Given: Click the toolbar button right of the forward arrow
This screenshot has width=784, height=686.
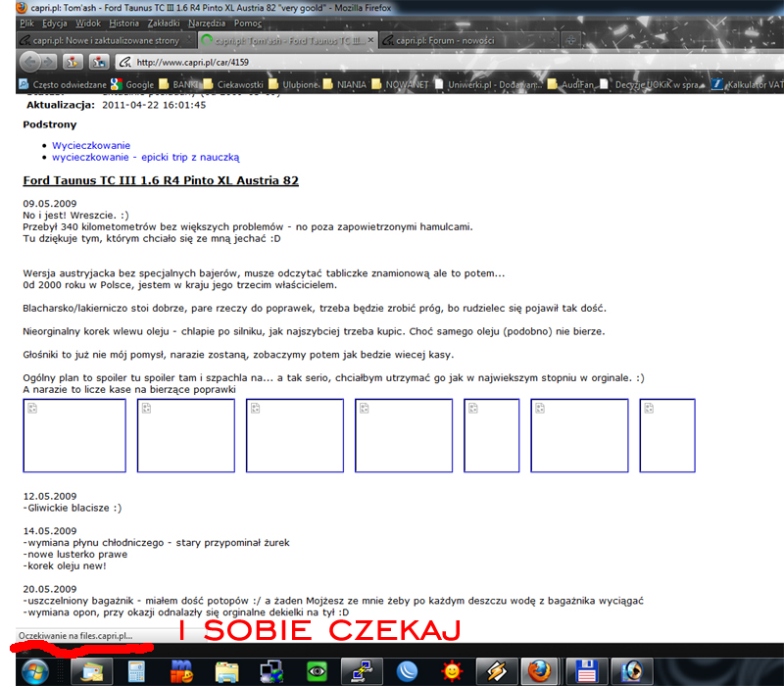Looking at the screenshot, I should tap(73, 62).
